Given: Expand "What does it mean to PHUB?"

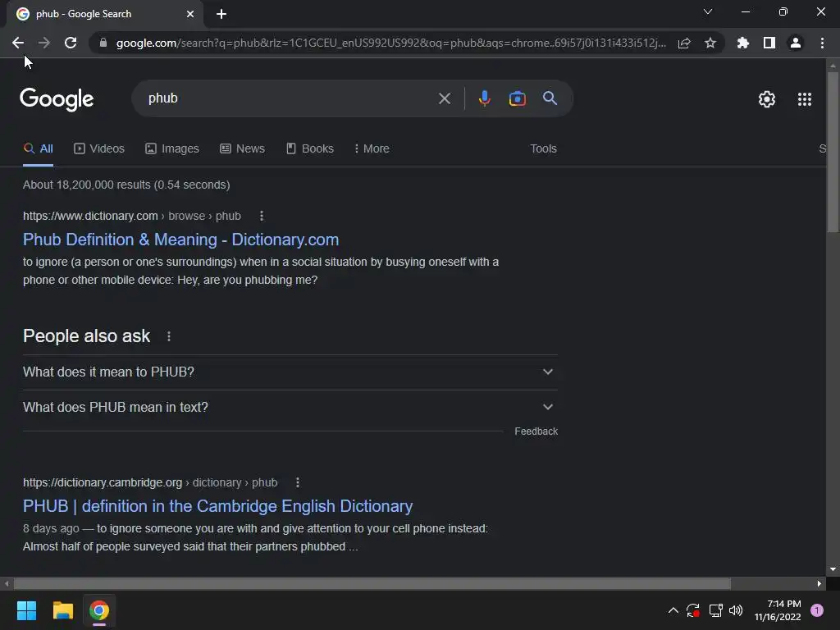Looking at the screenshot, I should pos(290,372).
